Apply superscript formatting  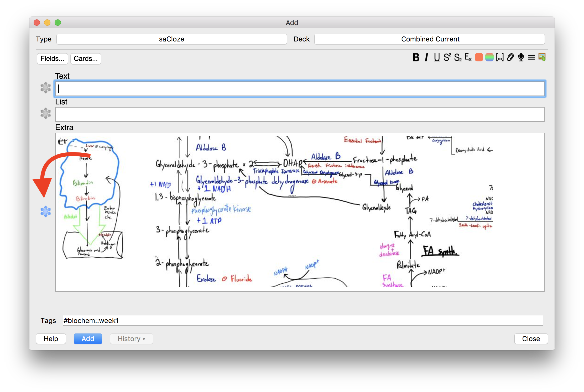tap(447, 57)
